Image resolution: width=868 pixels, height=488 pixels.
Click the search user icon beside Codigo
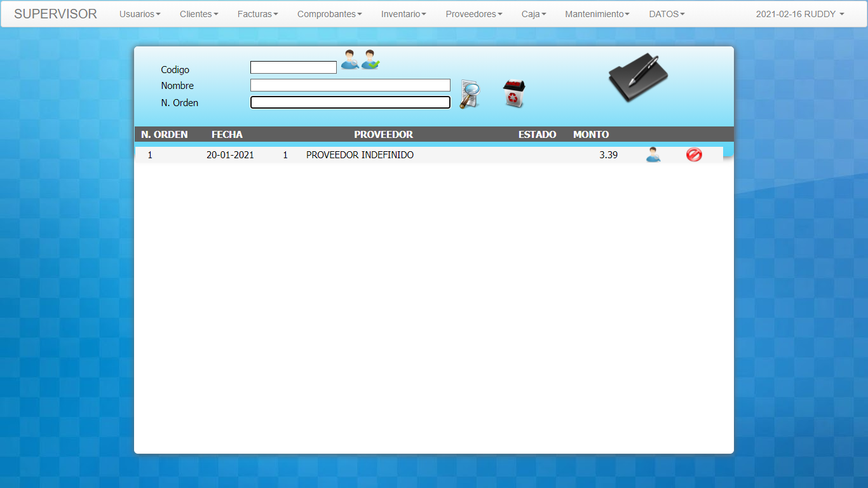click(x=349, y=60)
